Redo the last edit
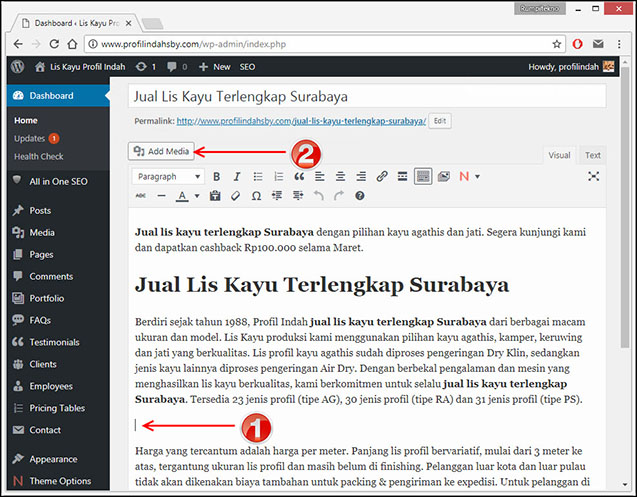 pyautogui.click(x=339, y=196)
